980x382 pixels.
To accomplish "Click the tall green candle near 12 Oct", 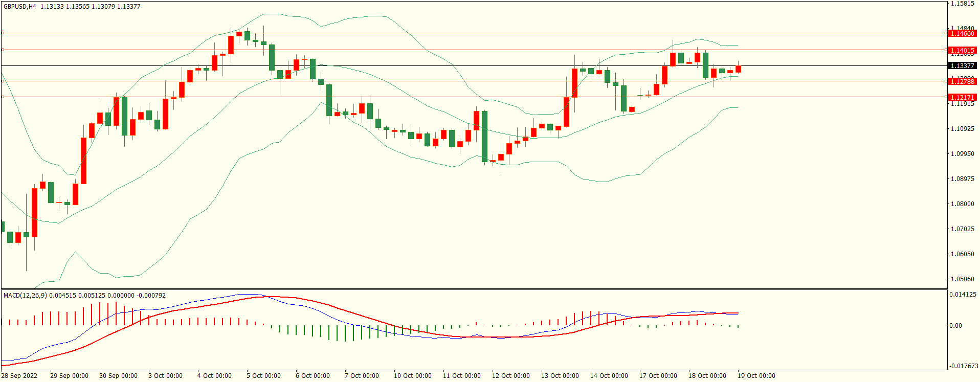I will pos(484,137).
